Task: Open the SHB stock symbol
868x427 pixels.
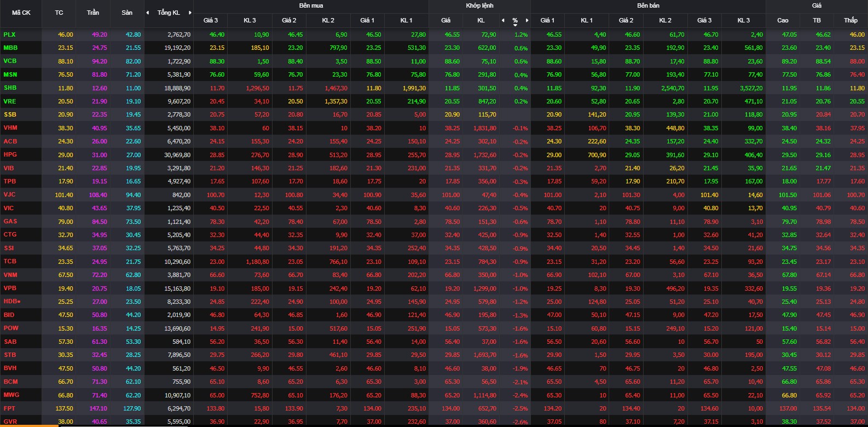Action: 10,88
